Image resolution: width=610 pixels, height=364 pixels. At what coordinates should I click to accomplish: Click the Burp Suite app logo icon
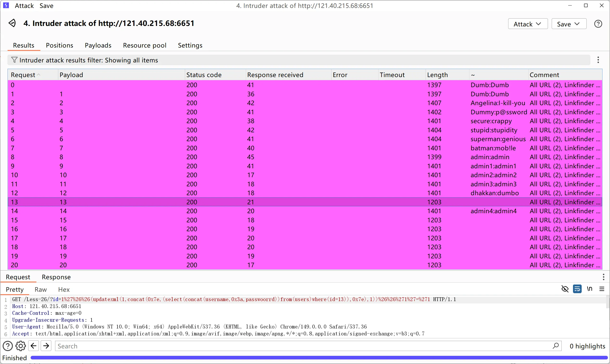pos(6,5)
